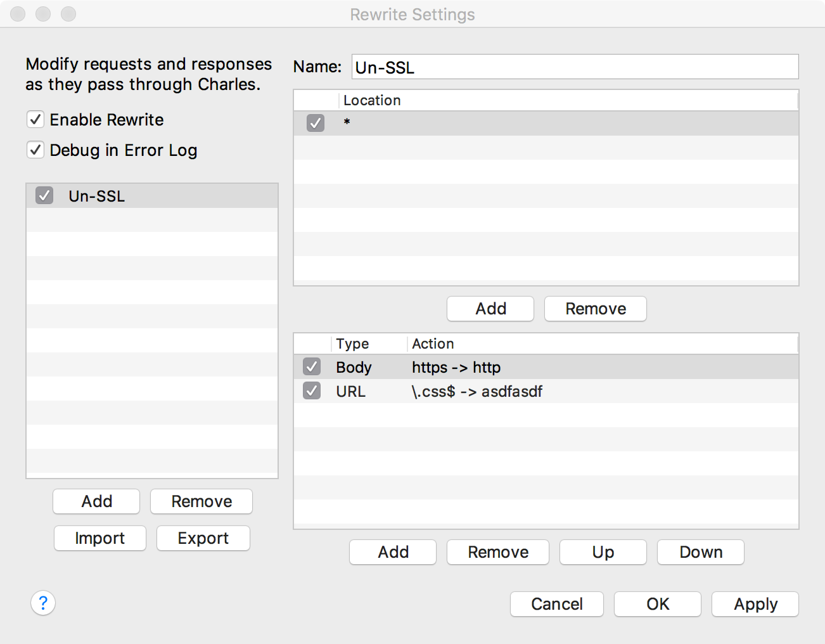The image size is (825, 644).
Task: Move the selected rule Up
Action: coord(603,552)
